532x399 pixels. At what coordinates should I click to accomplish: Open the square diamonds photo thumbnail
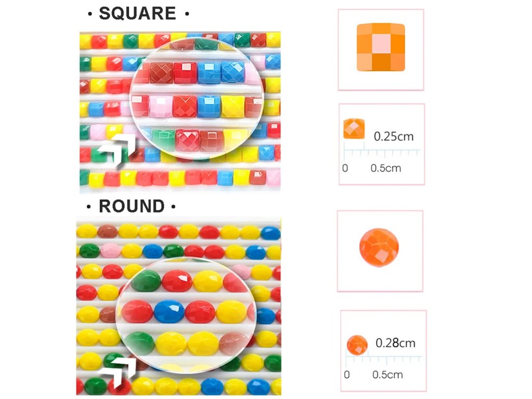coord(180,112)
